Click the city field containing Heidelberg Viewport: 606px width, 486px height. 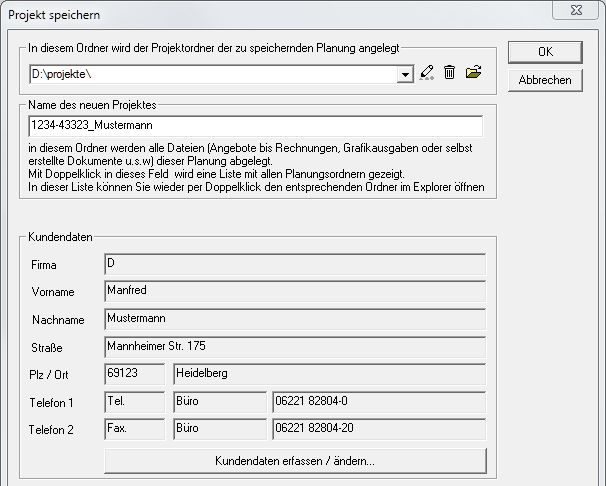[328, 374]
